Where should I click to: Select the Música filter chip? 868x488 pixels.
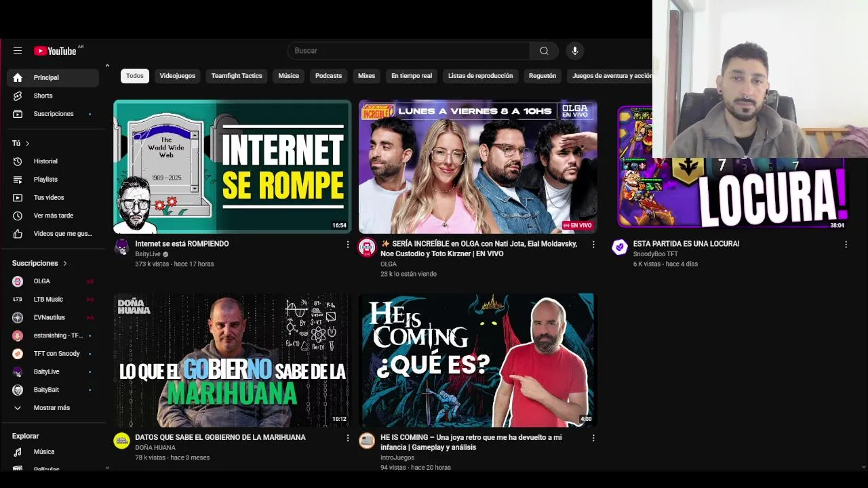click(288, 76)
